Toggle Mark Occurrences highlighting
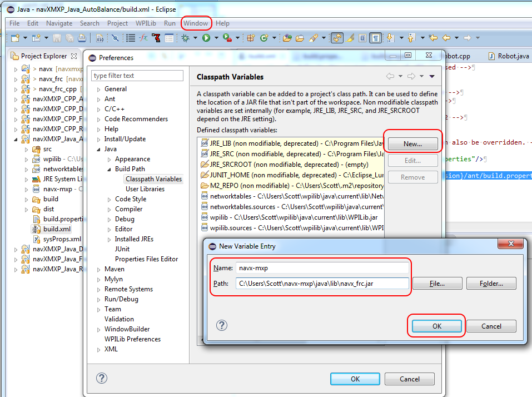The width and height of the screenshot is (532, 397). pyautogui.click(x=350, y=37)
